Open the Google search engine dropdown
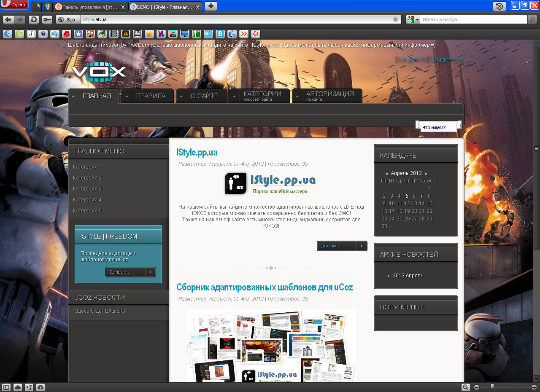Image resolution: width=540 pixels, height=392 pixels. point(413,19)
